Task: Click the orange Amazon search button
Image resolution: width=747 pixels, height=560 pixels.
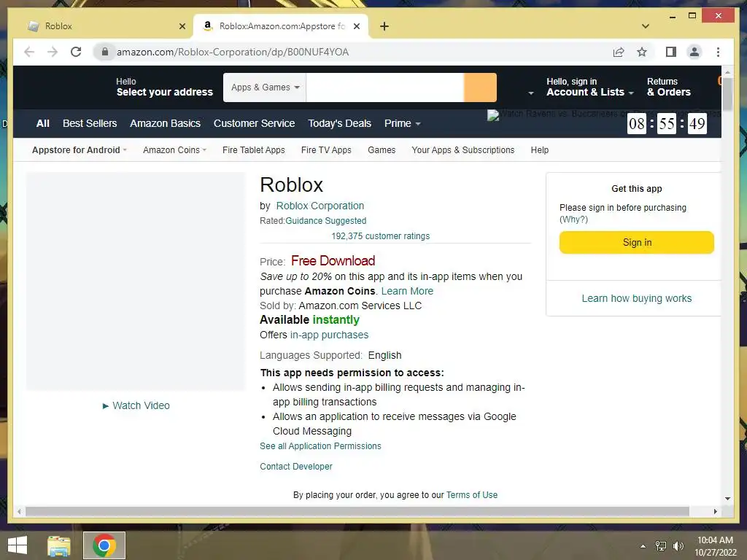Action: 480,87
